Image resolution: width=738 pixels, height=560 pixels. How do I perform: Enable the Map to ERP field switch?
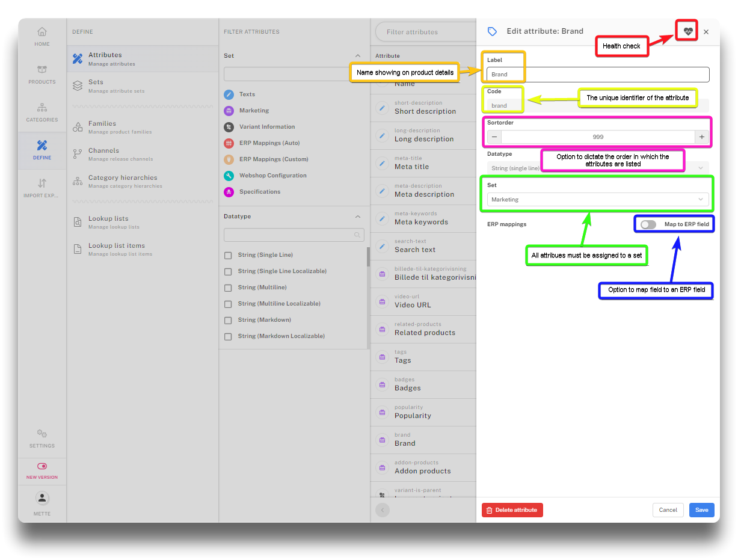[x=648, y=224]
